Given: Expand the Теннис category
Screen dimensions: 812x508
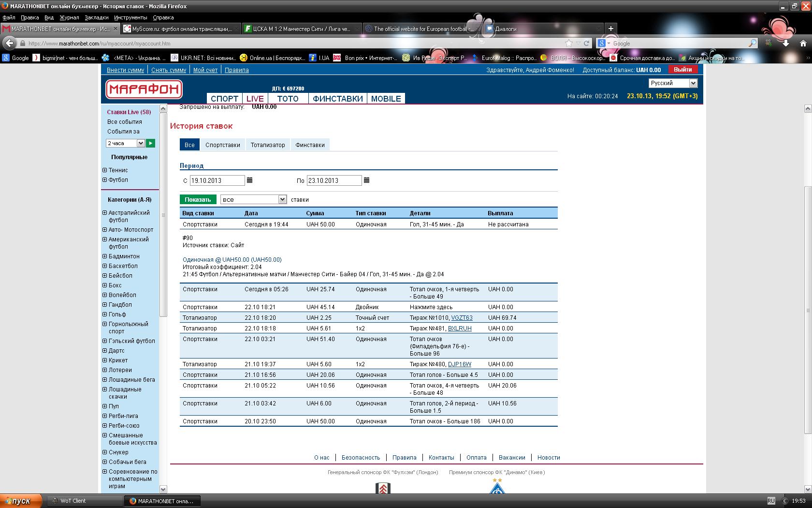Looking at the screenshot, I should [104, 170].
